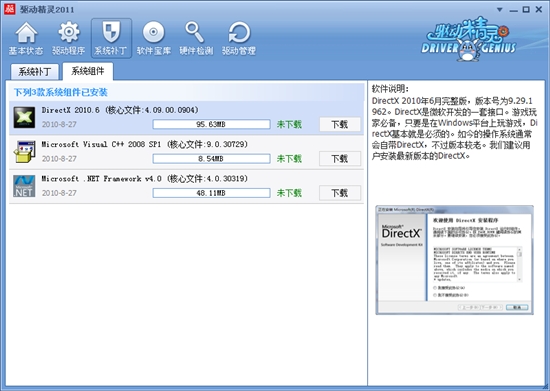The image size is (550, 391).
Task: Click the 48.11MB progress bar
Action: (211, 193)
